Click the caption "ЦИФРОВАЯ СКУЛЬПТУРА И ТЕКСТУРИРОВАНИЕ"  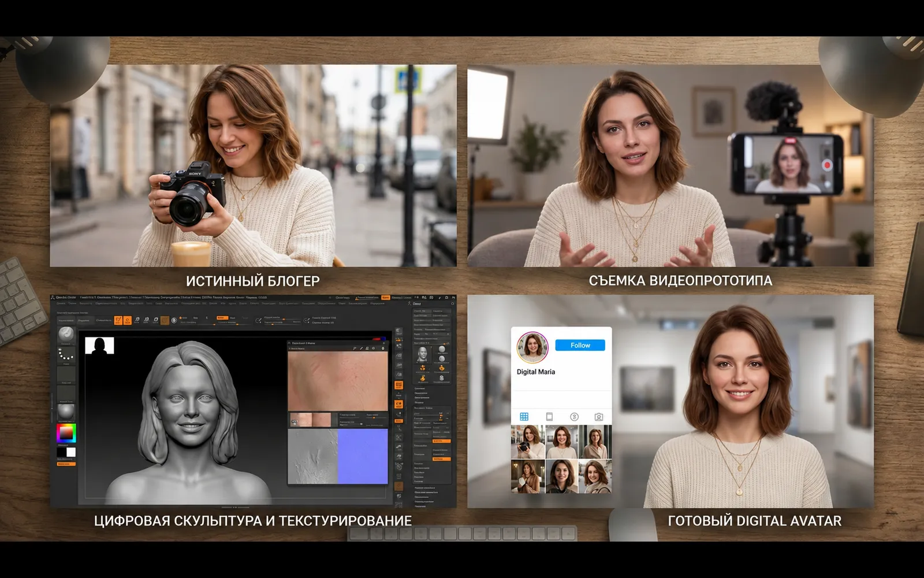click(x=253, y=521)
